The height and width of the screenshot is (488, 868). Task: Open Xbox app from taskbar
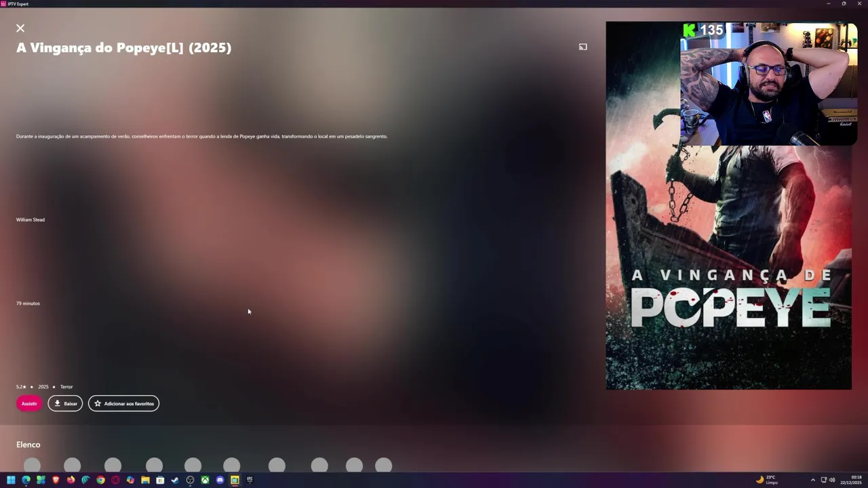point(205,480)
